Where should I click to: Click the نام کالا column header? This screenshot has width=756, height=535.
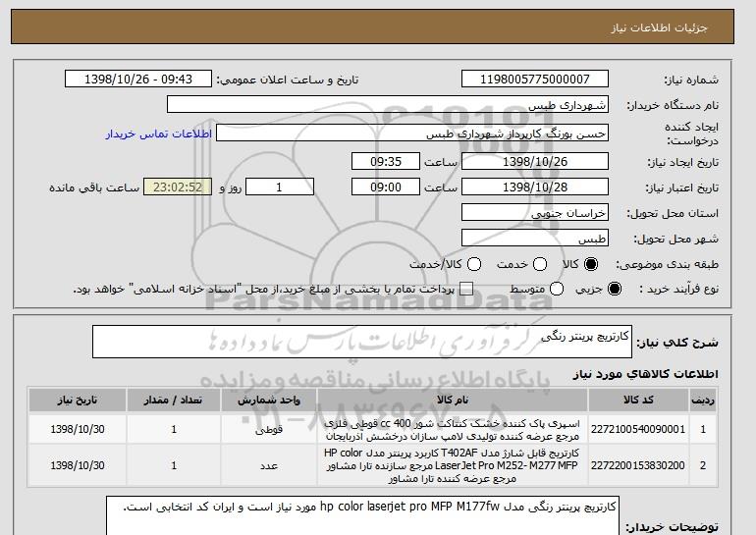453,401
